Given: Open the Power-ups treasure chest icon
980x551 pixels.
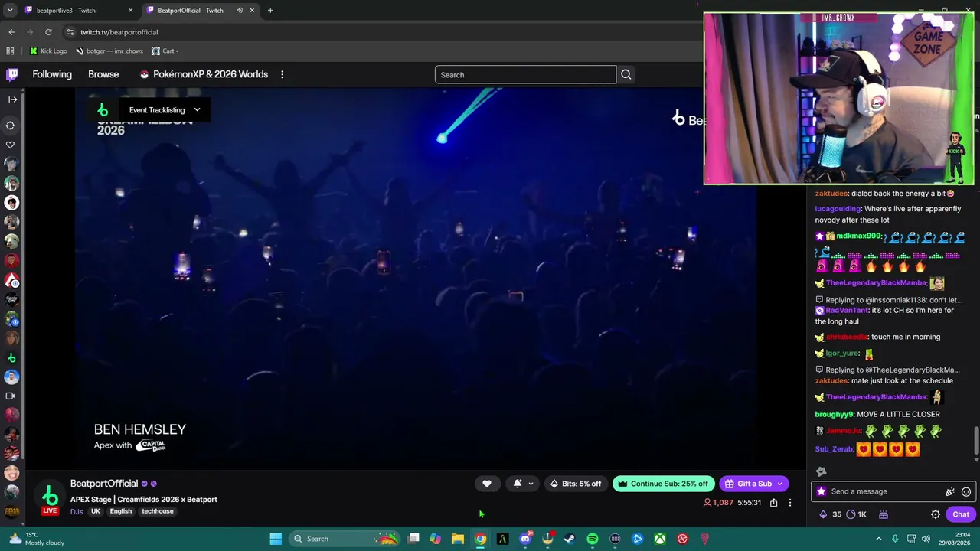Looking at the screenshot, I should click(x=884, y=514).
